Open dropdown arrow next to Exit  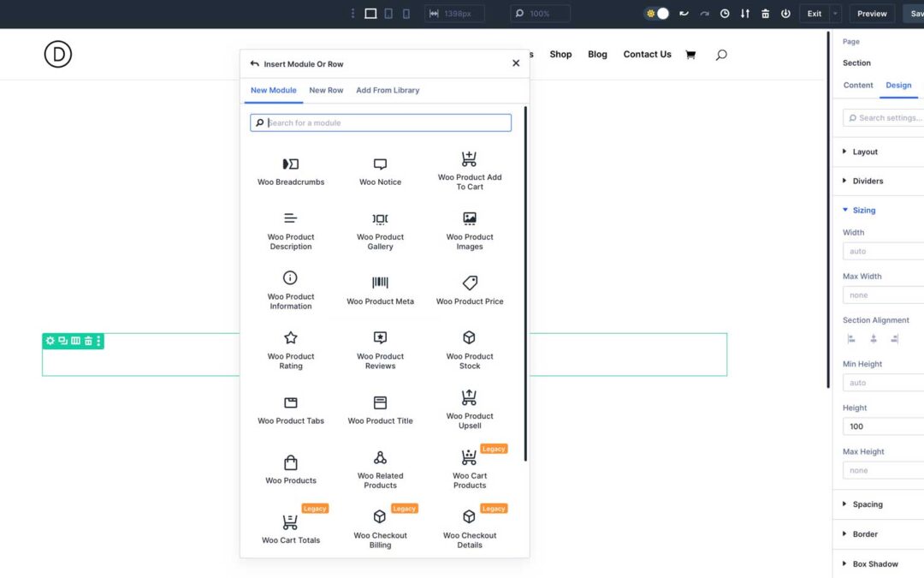(835, 14)
